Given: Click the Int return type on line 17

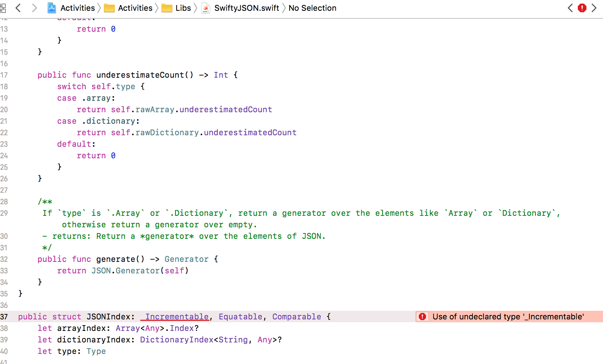Looking at the screenshot, I should [x=221, y=75].
